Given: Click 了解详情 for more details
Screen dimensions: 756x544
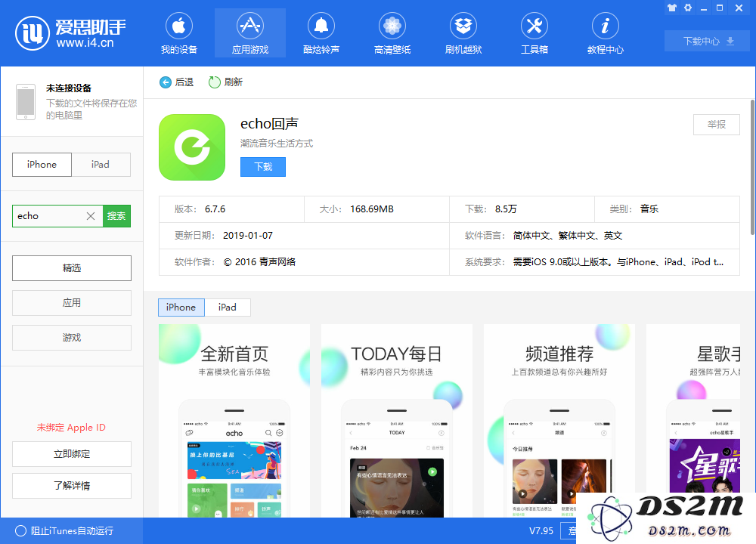Looking at the screenshot, I should point(72,486).
